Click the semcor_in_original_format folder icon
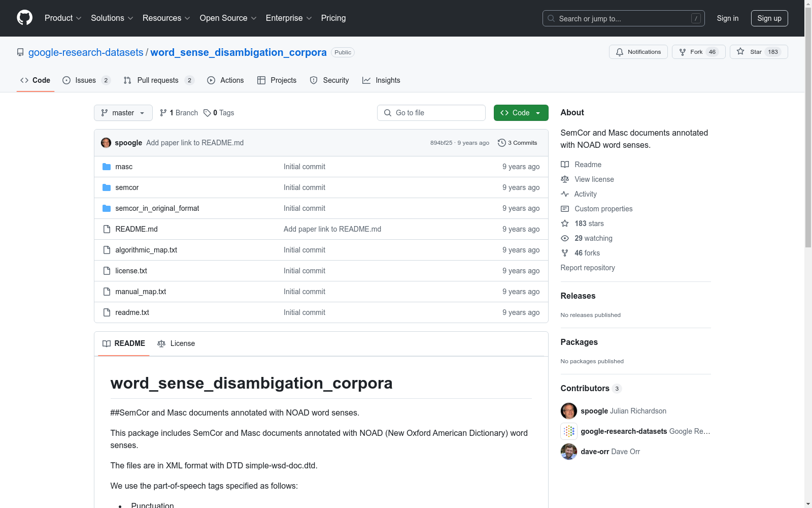The height and width of the screenshot is (508, 812). coord(107,208)
